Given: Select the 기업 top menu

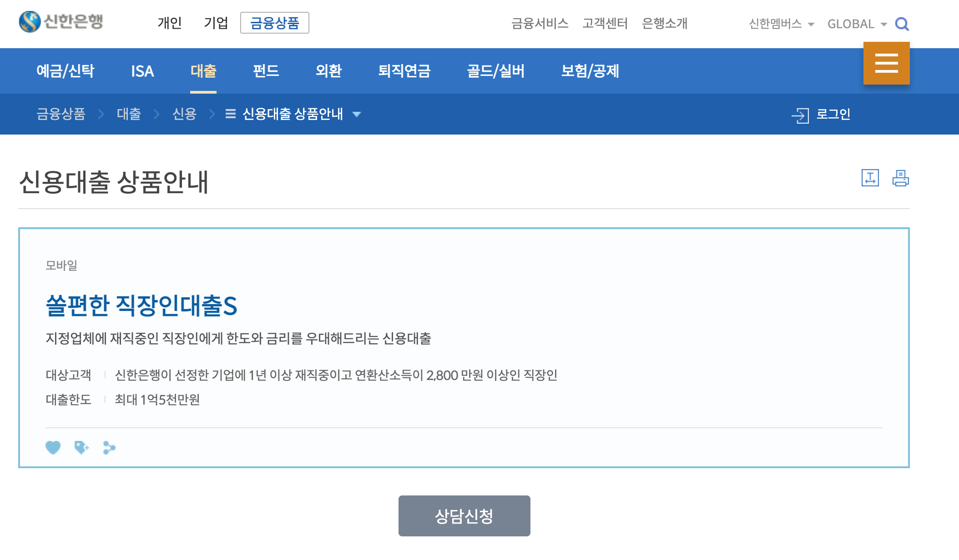Looking at the screenshot, I should [x=216, y=23].
